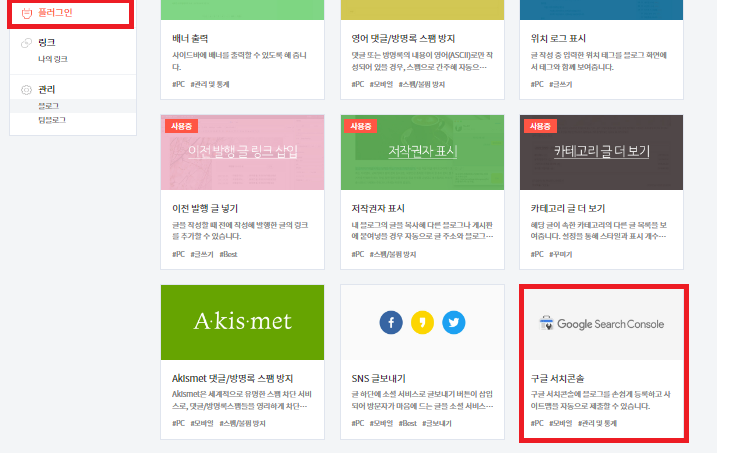Image resolution: width=732 pixels, height=460 pixels.
Task: Open Akismet 댓글/방명록 스팸 방지 title
Action: [232, 378]
